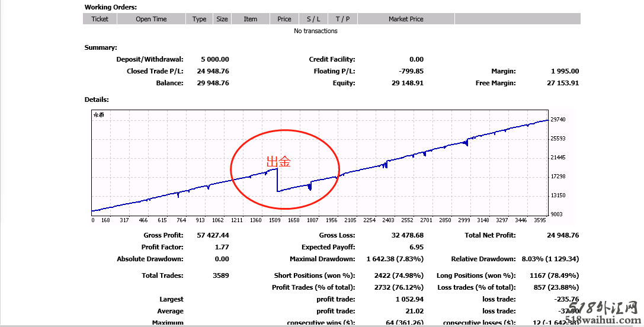
Task: Click the Size column header
Action: tap(222, 19)
